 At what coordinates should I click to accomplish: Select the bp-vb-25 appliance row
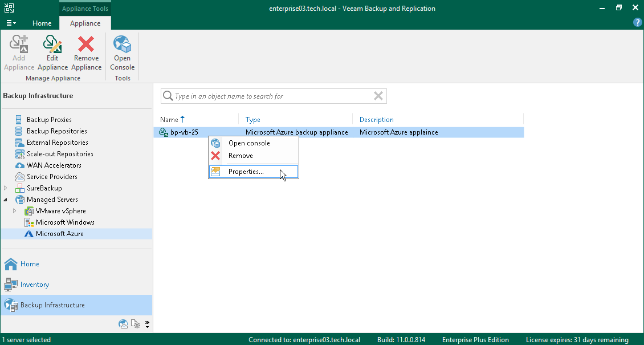339,132
